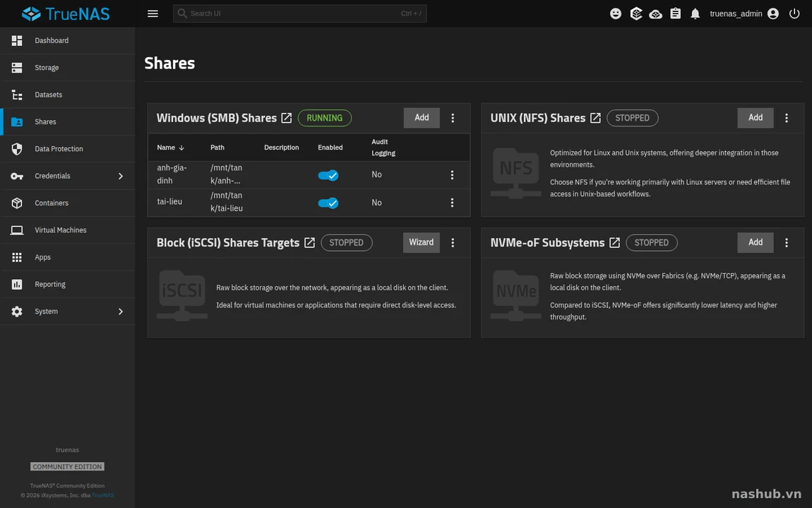Sort SMB shares by the Name column
Image resolution: width=812 pixels, height=508 pixels.
(x=170, y=148)
